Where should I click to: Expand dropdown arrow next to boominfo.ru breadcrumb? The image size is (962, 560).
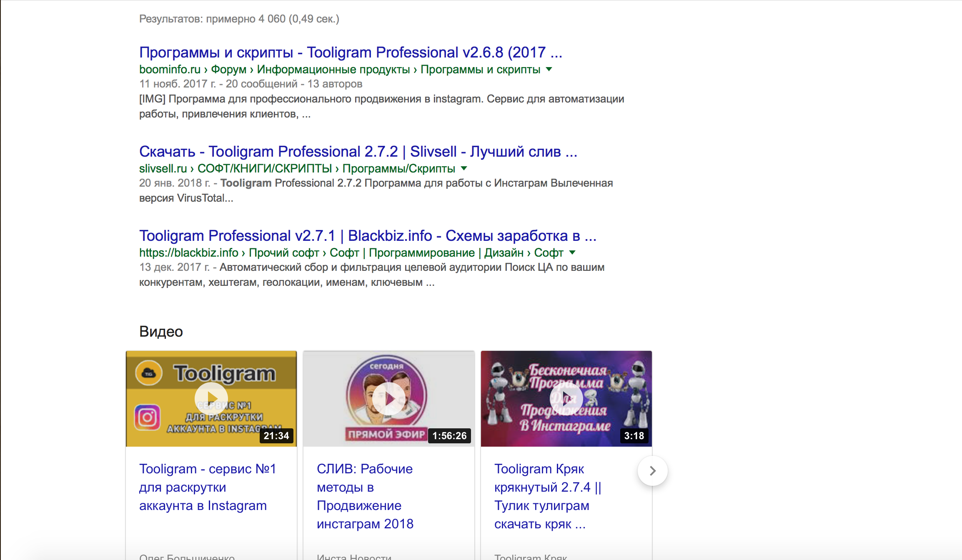point(549,69)
